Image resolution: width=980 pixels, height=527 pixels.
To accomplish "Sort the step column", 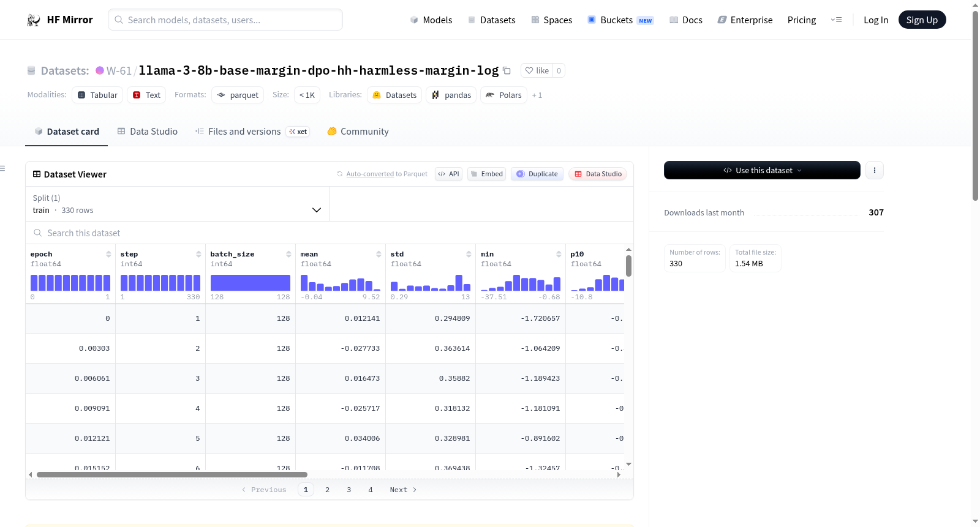I will [198, 254].
